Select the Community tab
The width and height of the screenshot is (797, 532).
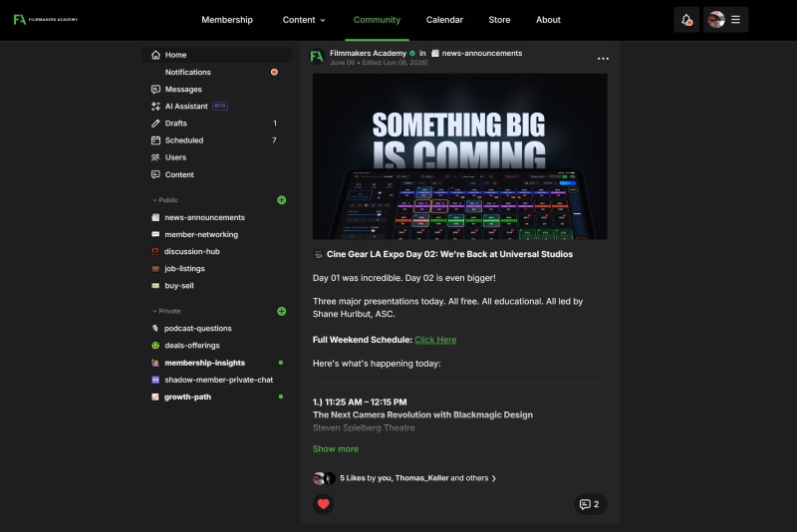pyautogui.click(x=377, y=20)
